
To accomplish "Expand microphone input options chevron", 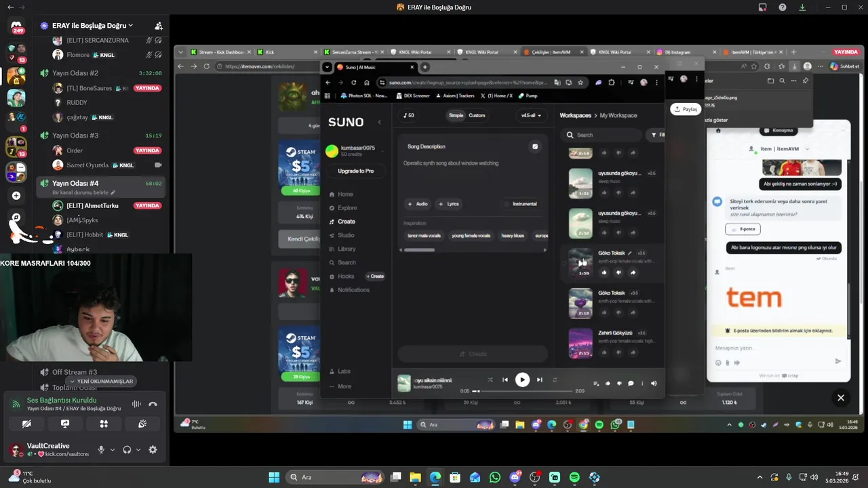I will 113,449.
